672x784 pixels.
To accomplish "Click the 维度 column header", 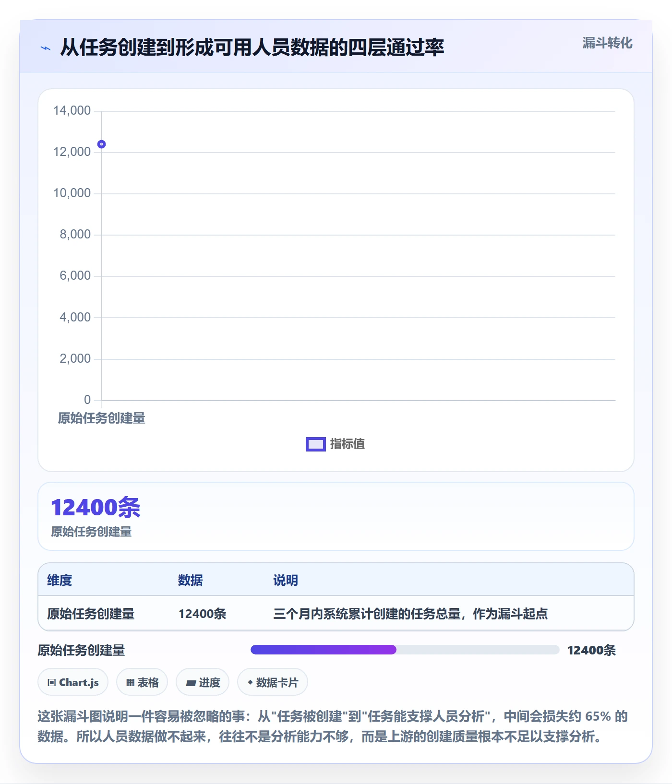I will coord(60,580).
